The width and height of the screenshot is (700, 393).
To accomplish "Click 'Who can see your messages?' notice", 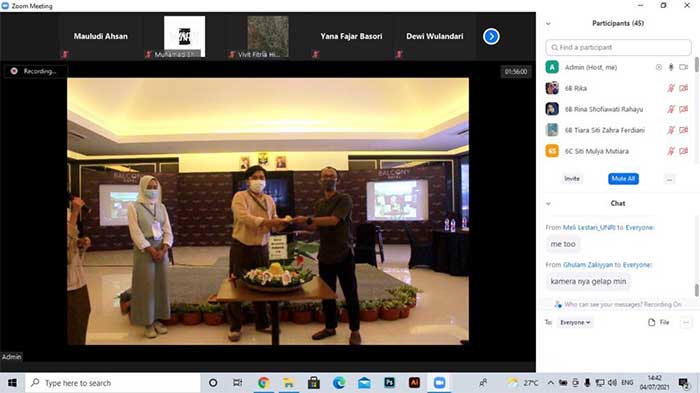I will tap(618, 305).
